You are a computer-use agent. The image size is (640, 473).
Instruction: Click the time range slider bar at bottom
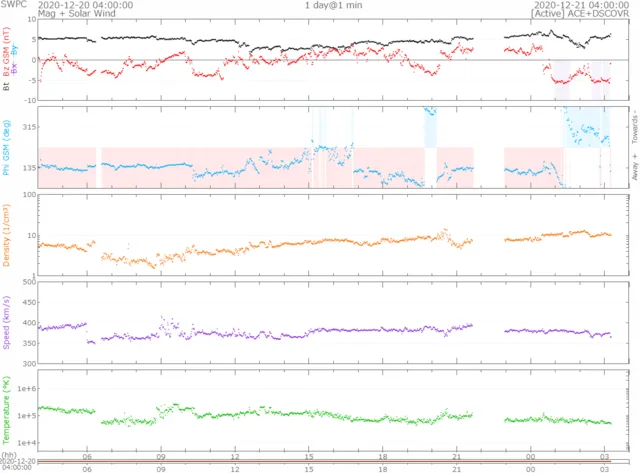pos(333,461)
